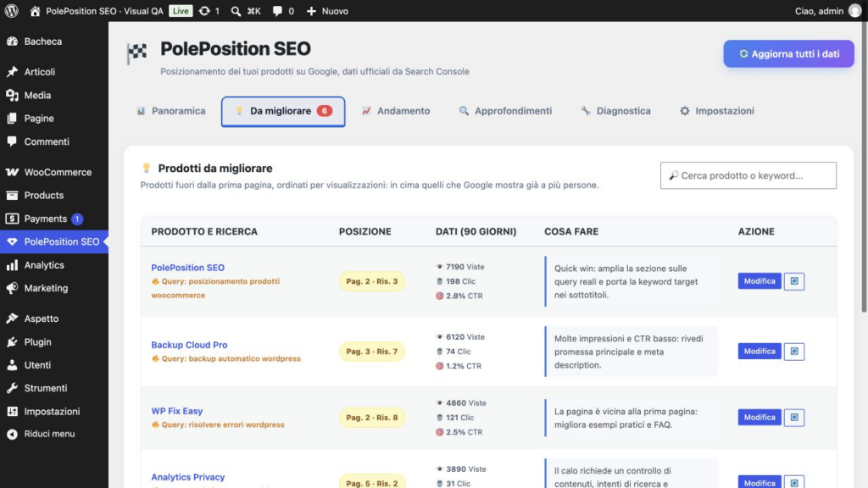
Task: Click the 7190 Viste value
Action: click(x=460, y=267)
